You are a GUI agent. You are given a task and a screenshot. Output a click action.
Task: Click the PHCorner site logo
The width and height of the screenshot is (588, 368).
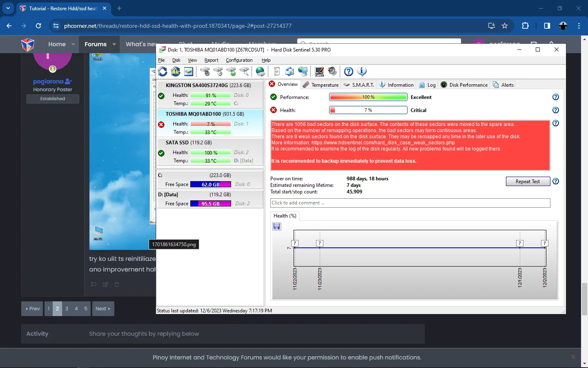(x=28, y=44)
